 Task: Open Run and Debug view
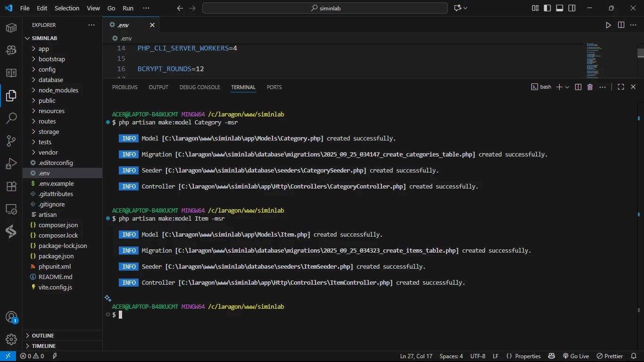coord(11,164)
